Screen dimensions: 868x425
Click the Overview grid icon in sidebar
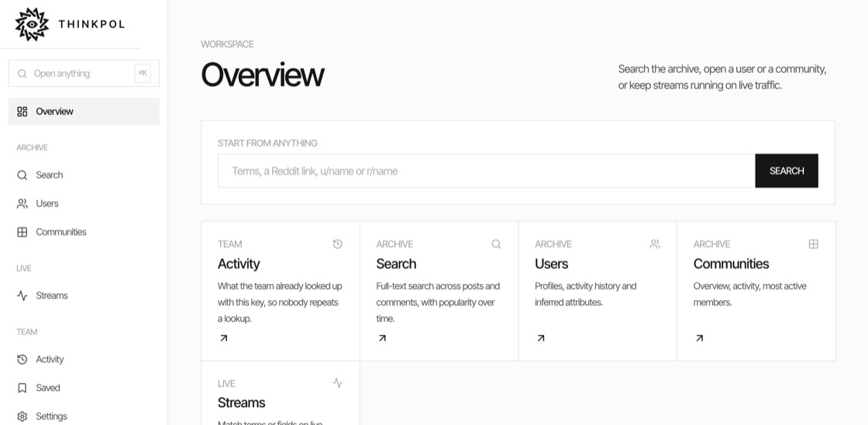22,112
